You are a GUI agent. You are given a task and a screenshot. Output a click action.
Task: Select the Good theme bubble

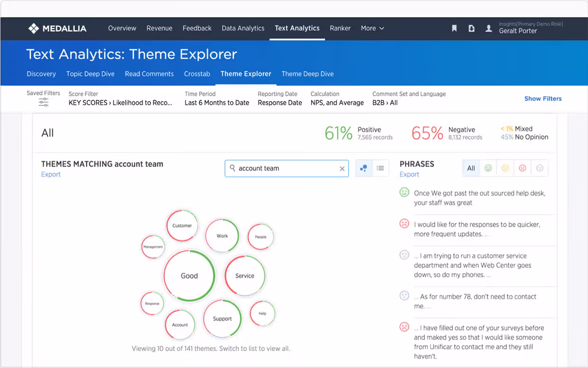(189, 276)
